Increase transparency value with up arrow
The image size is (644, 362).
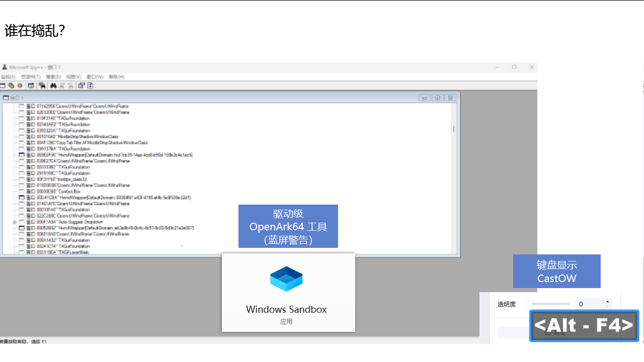(x=608, y=302)
